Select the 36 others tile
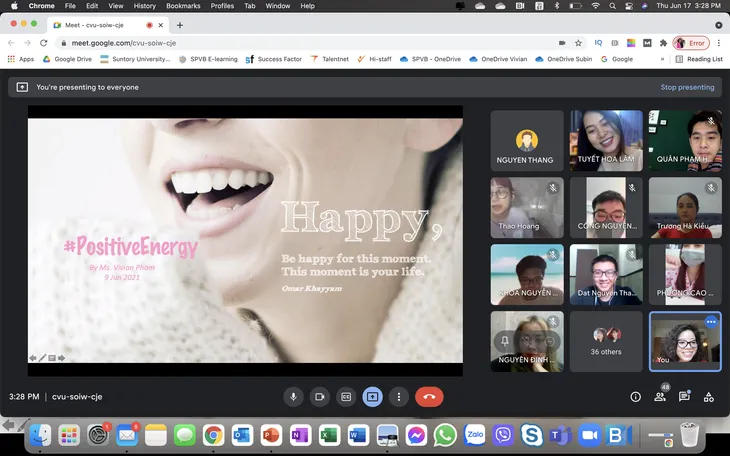Screen dimensions: 730x456 coord(606,341)
